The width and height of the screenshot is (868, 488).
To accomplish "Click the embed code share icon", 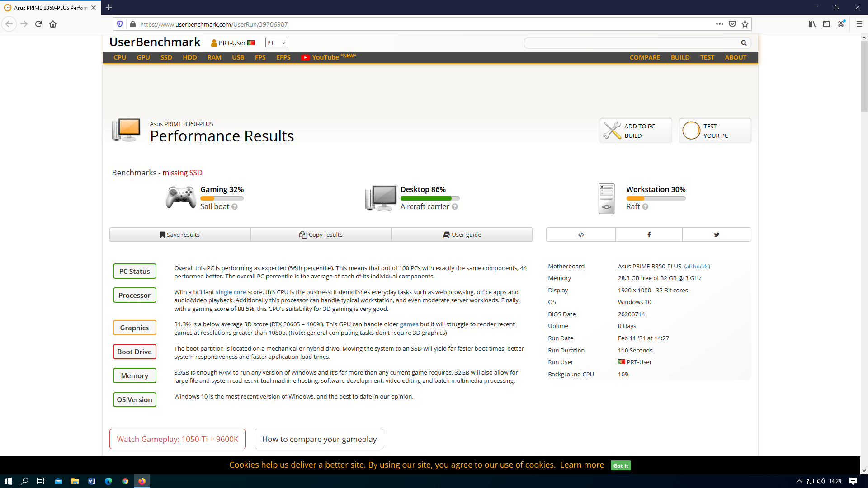I will (581, 235).
